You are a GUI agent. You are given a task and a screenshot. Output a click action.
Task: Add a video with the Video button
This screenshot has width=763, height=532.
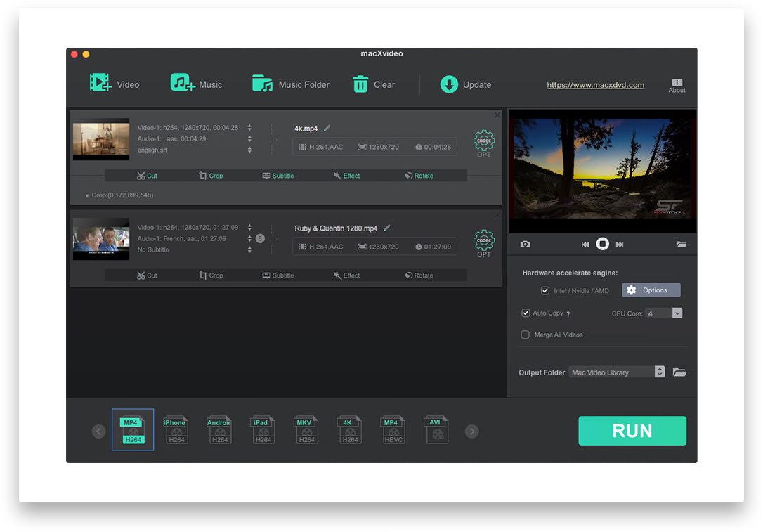point(115,83)
